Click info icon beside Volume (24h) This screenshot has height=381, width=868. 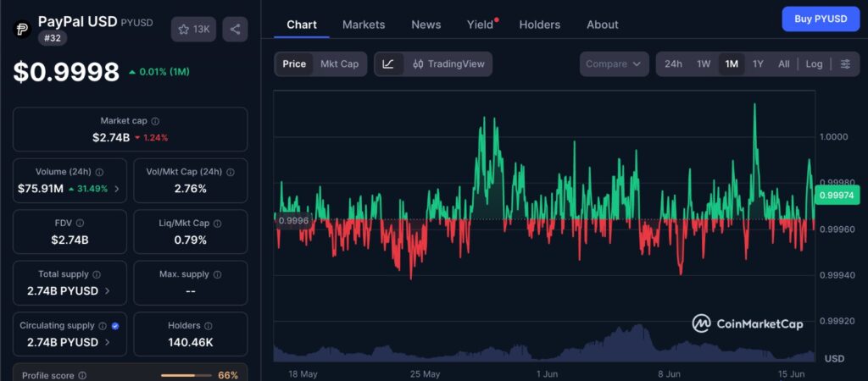[100, 172]
